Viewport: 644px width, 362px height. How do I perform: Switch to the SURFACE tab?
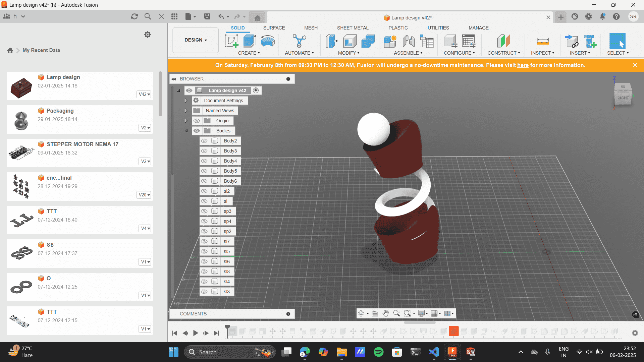pos(274,28)
